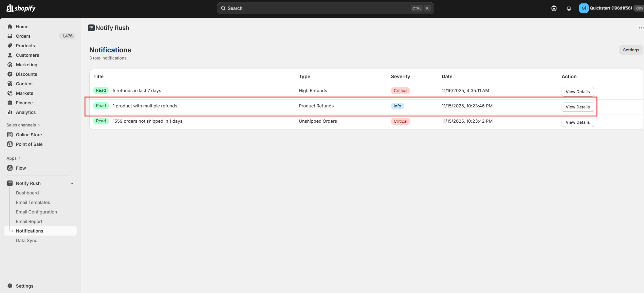The width and height of the screenshot is (644, 293).
Task: Open the Sidekick assistant icon
Action: pos(554,8)
